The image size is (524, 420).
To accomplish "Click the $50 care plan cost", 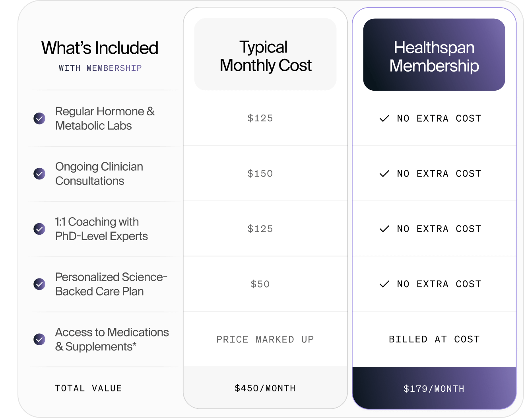I will [260, 284].
